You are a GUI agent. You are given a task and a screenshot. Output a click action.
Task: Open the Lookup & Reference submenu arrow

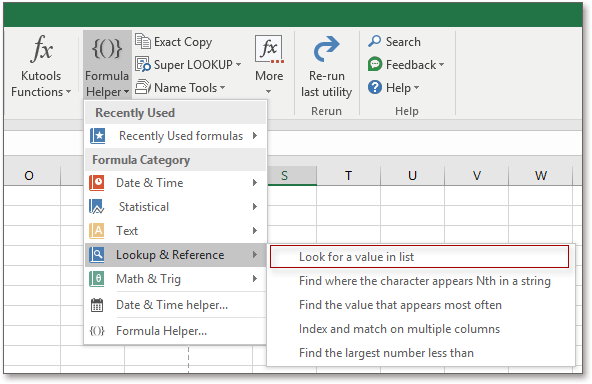pos(255,255)
